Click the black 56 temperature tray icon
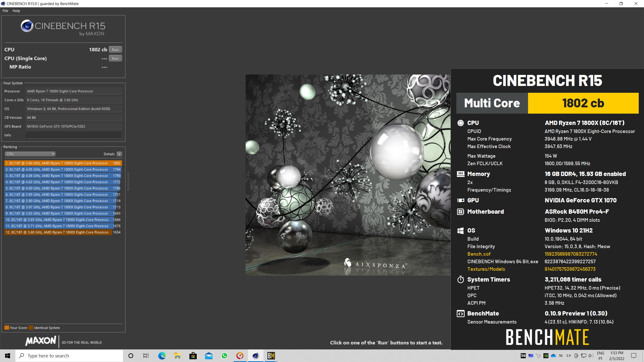Screen dimensions: 644x362 (x=523, y=356)
